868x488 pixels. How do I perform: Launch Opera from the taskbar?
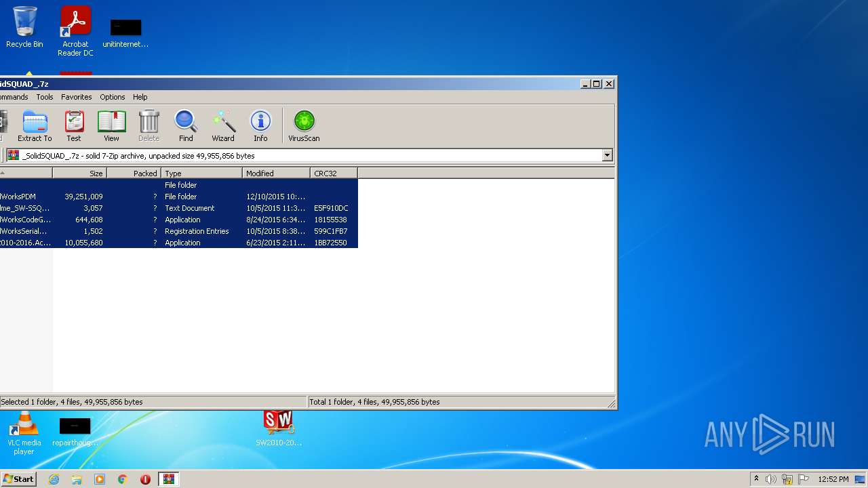click(x=145, y=479)
